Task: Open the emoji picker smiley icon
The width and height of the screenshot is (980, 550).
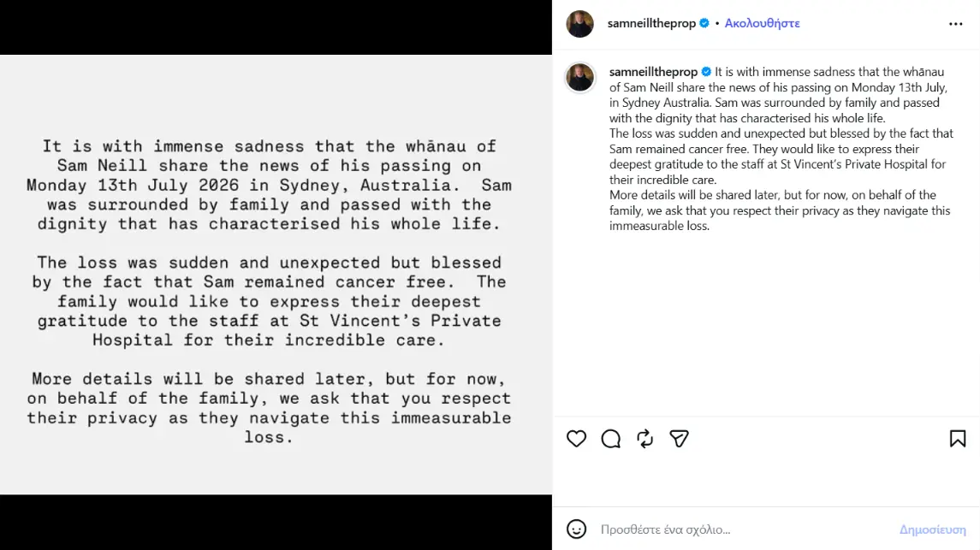Action: click(576, 529)
